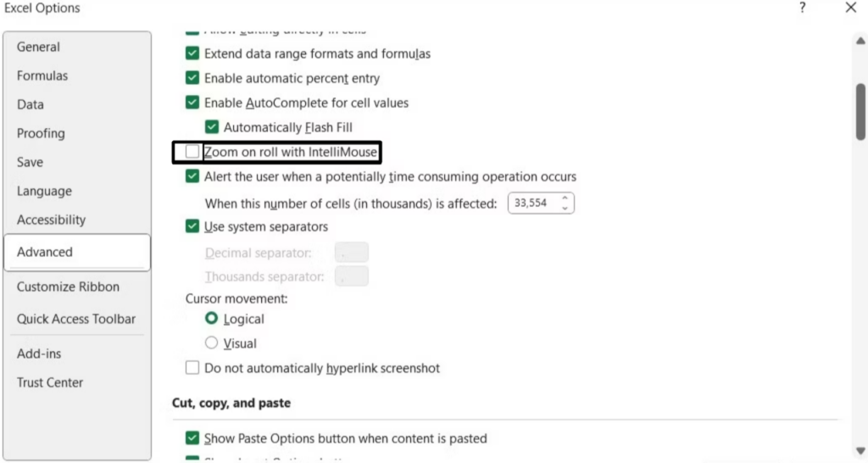
Task: Select the Visual cursor movement option
Action: (x=212, y=343)
